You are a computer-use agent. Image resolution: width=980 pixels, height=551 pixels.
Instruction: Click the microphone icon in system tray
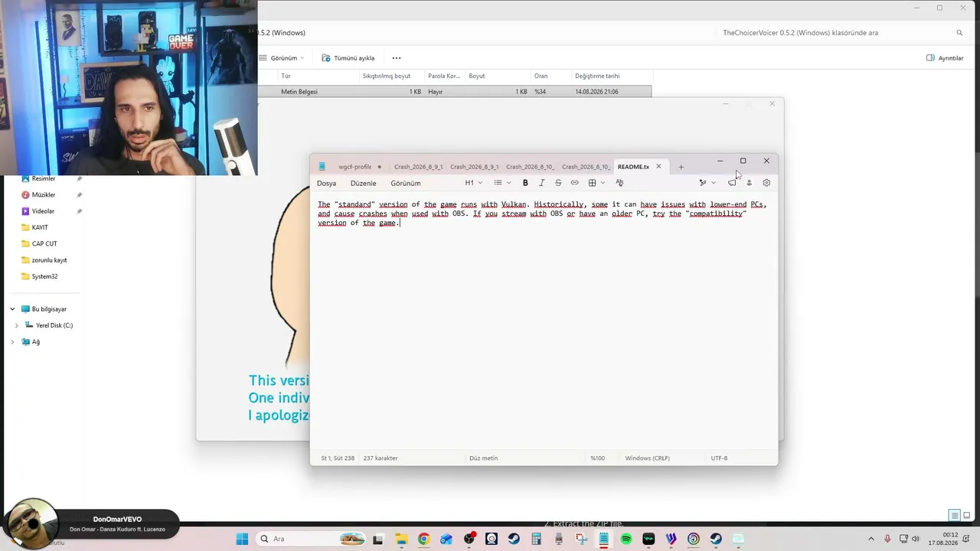point(887,539)
